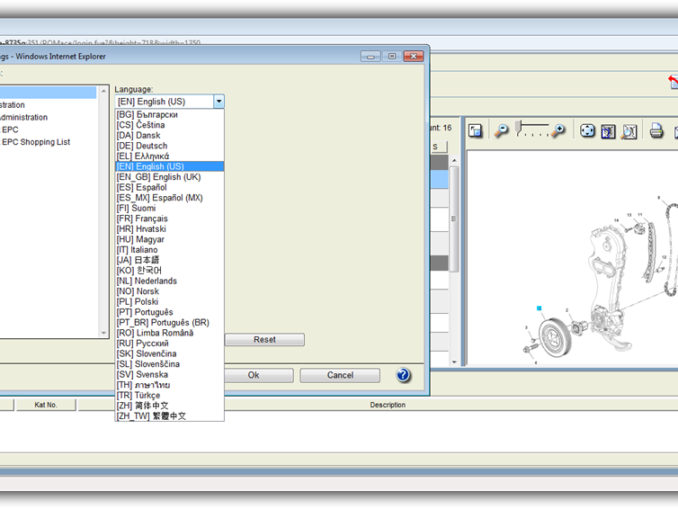Click the blue help question mark icon
This screenshot has height=509, width=678.
pos(403,376)
